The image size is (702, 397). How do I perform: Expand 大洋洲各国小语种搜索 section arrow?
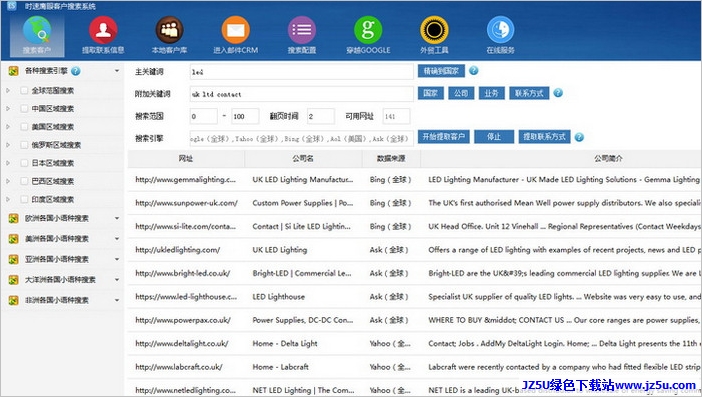click(x=117, y=280)
